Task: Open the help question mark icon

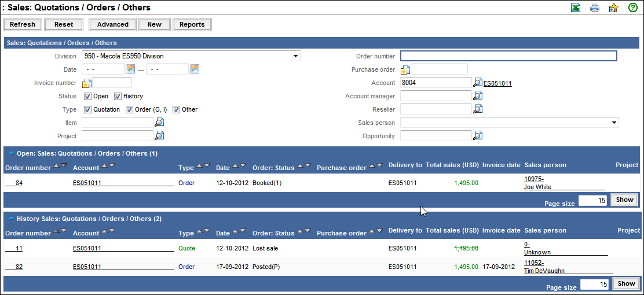Action: 633,8
